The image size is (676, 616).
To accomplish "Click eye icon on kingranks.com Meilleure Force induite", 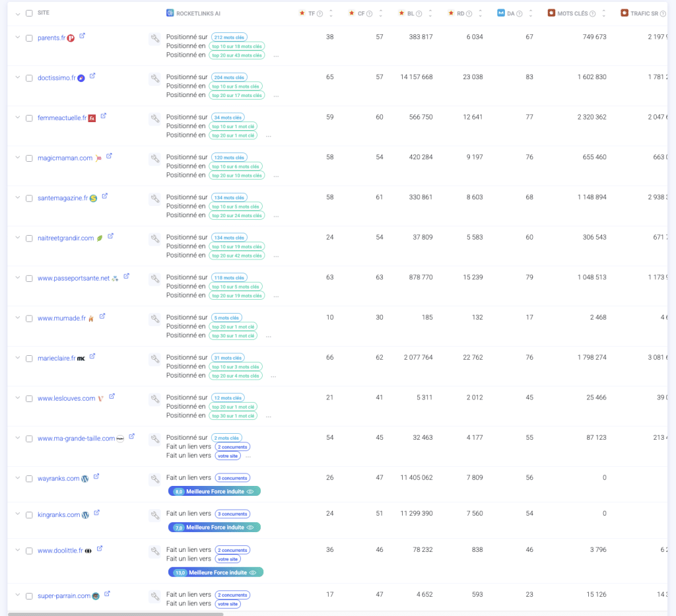I will pyautogui.click(x=250, y=528).
